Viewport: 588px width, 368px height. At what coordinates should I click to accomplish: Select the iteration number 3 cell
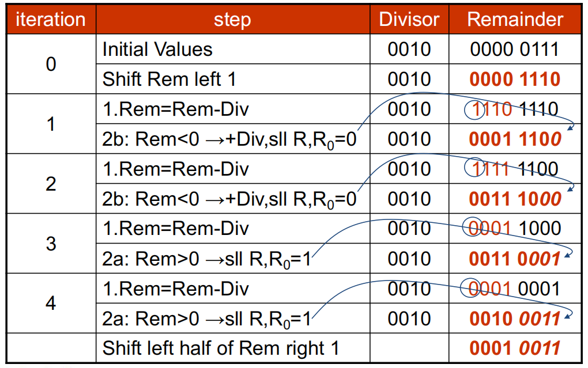(x=51, y=243)
